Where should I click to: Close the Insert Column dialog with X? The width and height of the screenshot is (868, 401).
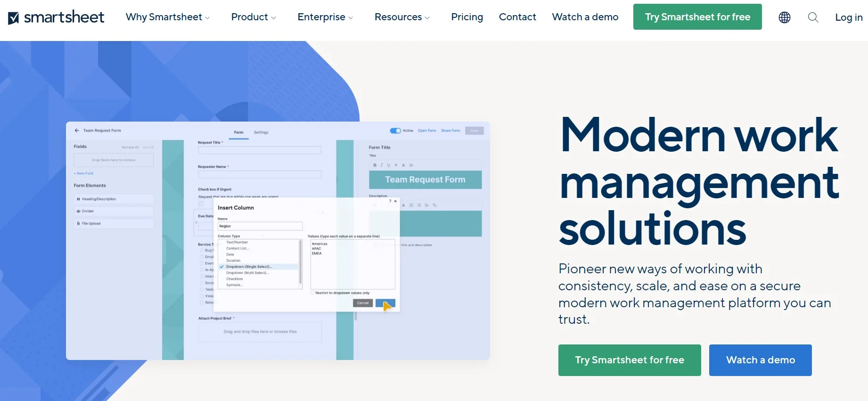click(x=395, y=201)
